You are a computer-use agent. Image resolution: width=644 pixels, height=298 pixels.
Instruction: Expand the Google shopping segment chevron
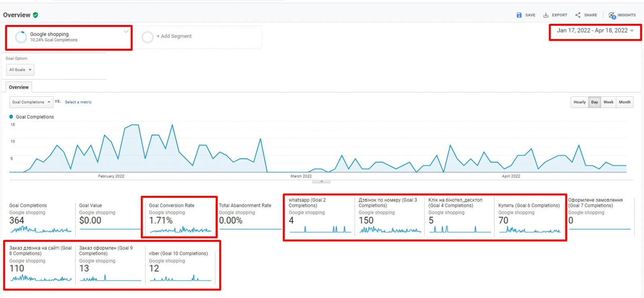126,31
